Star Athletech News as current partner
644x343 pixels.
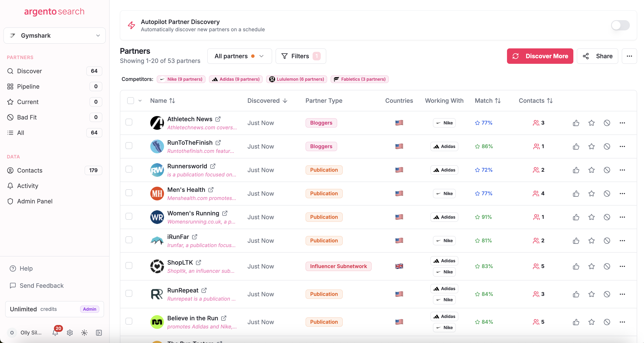click(x=592, y=123)
